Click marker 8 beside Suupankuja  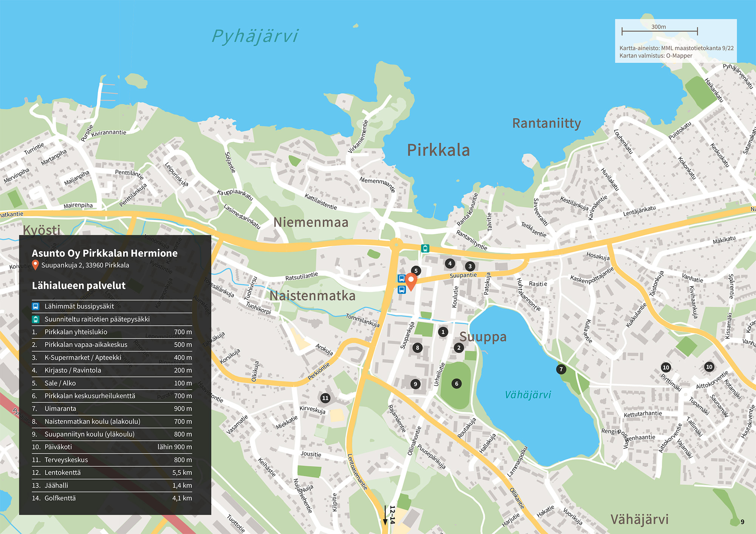(x=417, y=347)
